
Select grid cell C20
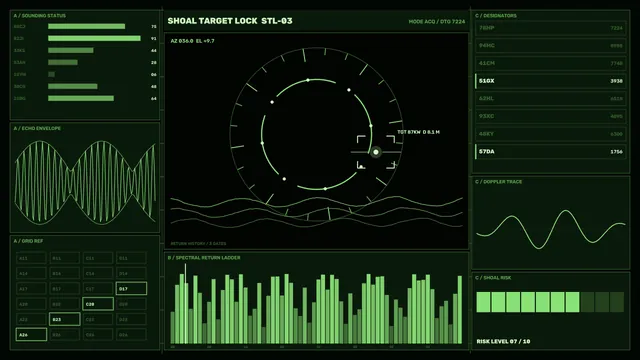pos(98,304)
